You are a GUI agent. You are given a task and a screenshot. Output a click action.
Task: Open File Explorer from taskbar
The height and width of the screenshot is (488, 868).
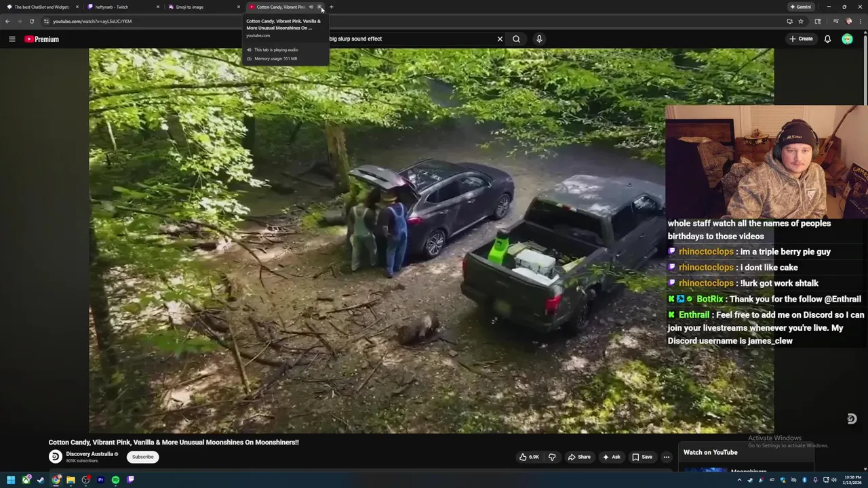(x=71, y=480)
